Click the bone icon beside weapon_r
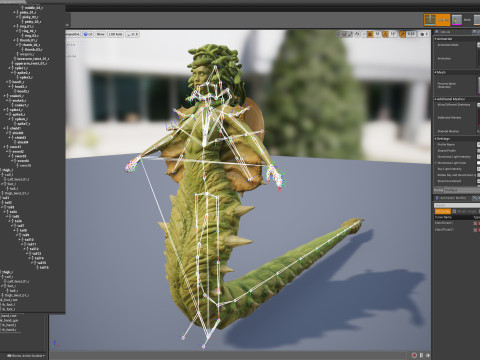 tap(17, 54)
